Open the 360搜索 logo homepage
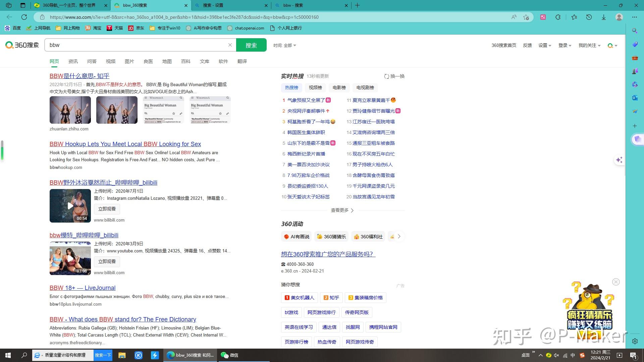Image resolution: width=644 pixels, height=362 pixels. coord(22,45)
